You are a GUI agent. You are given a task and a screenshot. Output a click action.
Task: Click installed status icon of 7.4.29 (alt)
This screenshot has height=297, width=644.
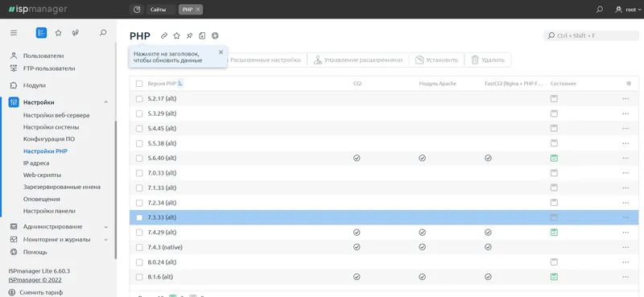(x=554, y=233)
